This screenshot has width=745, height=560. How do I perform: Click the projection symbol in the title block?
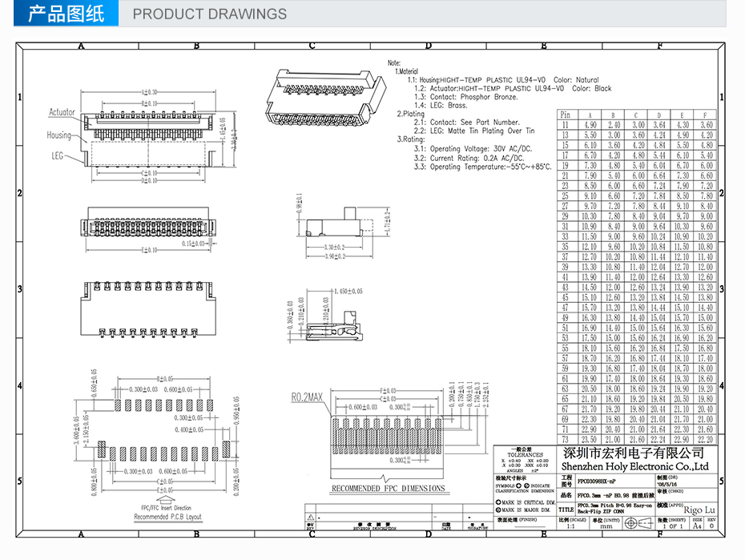pos(633,525)
